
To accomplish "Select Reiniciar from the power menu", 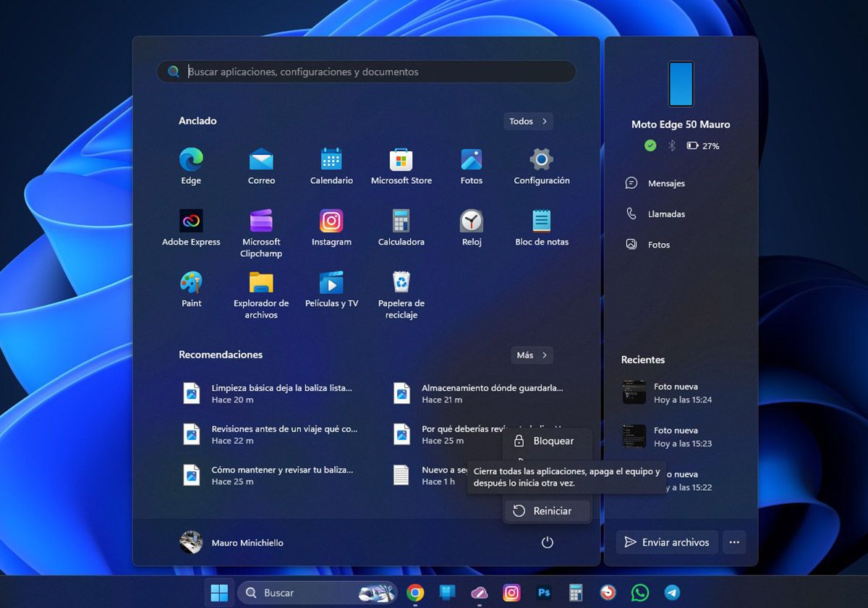I will tap(547, 511).
